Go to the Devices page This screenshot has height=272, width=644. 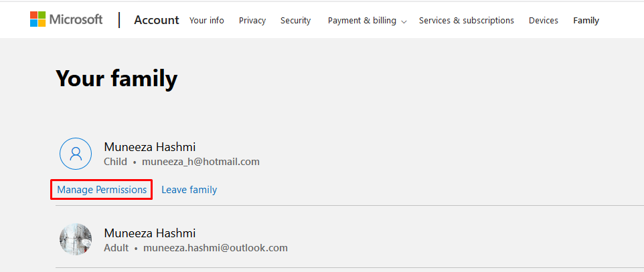click(544, 21)
